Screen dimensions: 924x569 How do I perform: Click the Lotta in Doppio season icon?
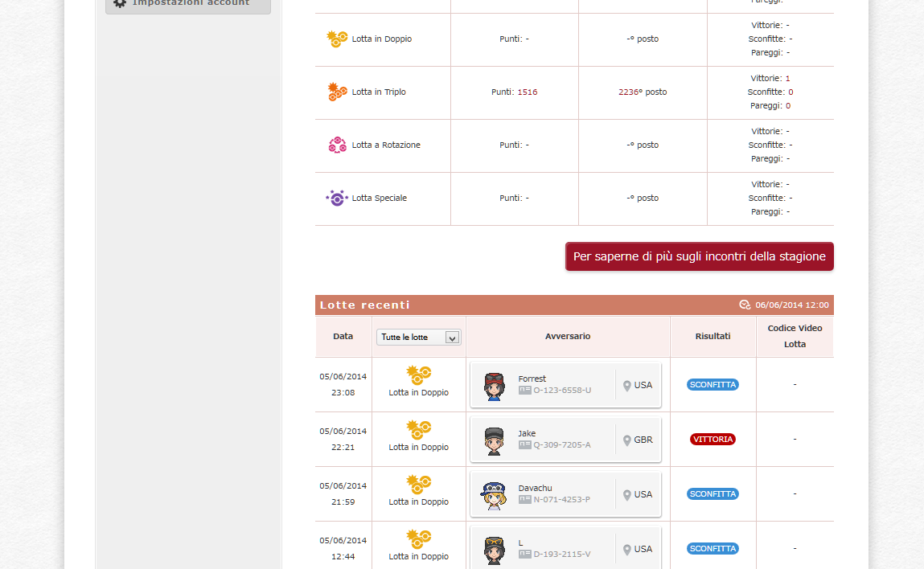coord(337,39)
